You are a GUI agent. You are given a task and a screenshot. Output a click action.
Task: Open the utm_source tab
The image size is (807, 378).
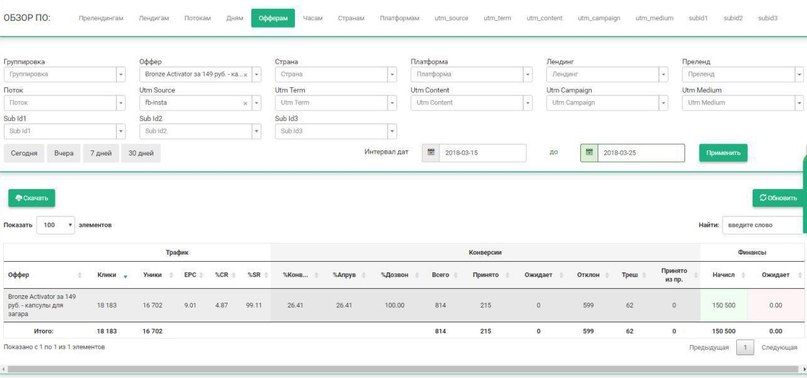pos(451,18)
